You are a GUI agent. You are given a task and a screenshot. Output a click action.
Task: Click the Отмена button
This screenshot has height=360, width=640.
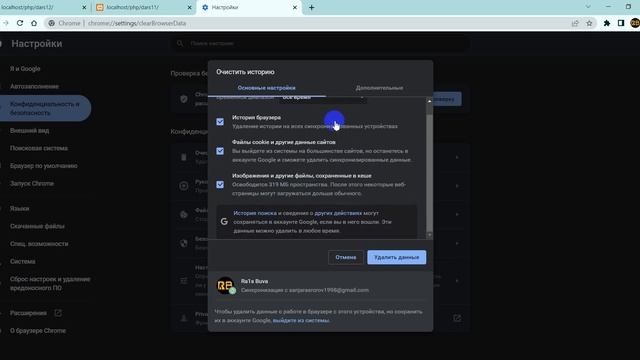(345, 257)
